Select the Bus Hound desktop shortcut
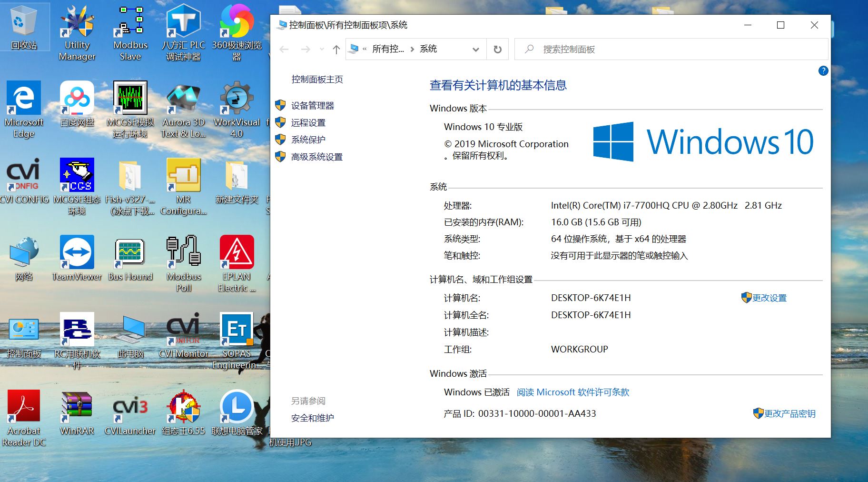Viewport: 868px width, 482px height. click(130, 253)
